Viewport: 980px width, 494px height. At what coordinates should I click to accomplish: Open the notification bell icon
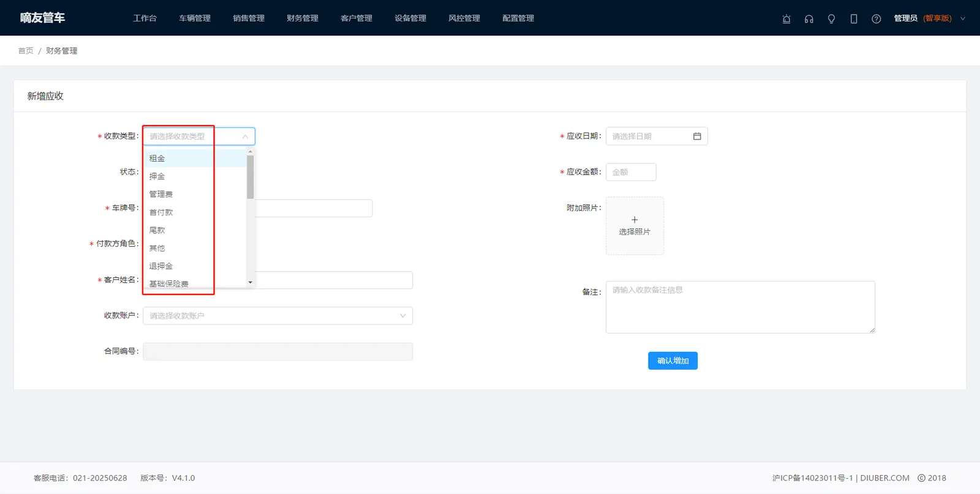pos(786,18)
